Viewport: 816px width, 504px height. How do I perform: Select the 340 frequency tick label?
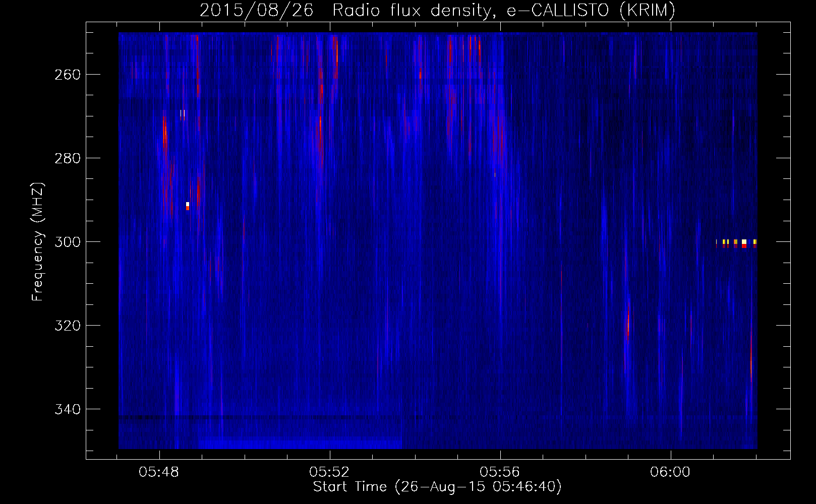tap(68, 409)
